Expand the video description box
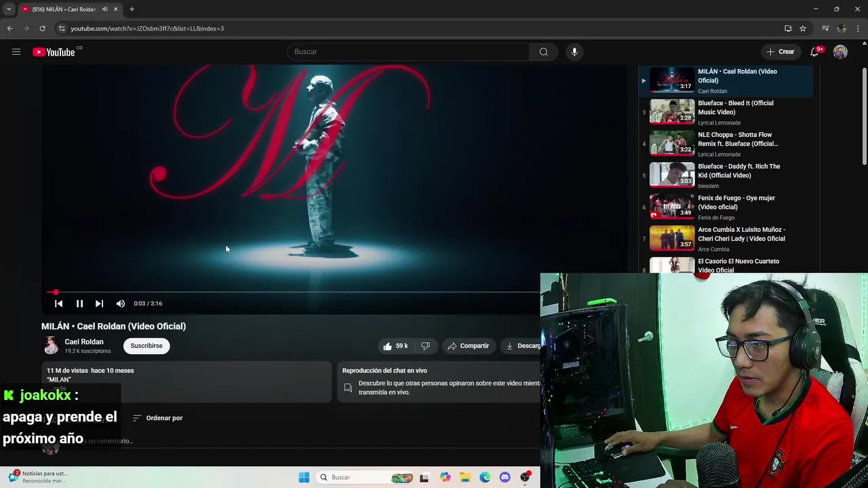The width and height of the screenshot is (868, 488). pyautogui.click(x=186, y=382)
